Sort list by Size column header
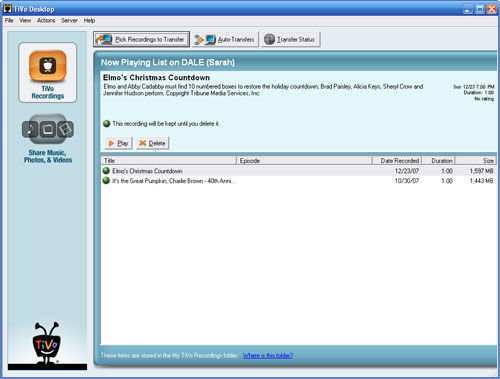This screenshot has width=500, height=379. (476, 161)
